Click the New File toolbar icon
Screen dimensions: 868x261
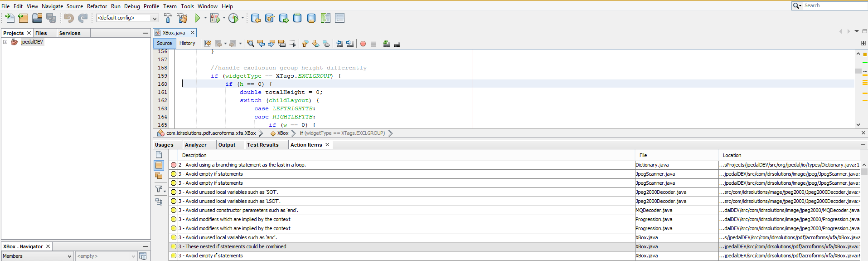[x=10, y=18]
